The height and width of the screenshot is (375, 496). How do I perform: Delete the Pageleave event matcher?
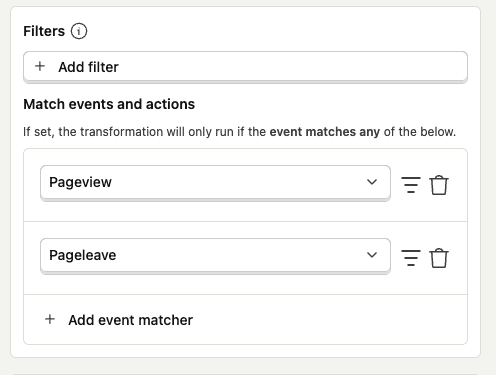[439, 258]
